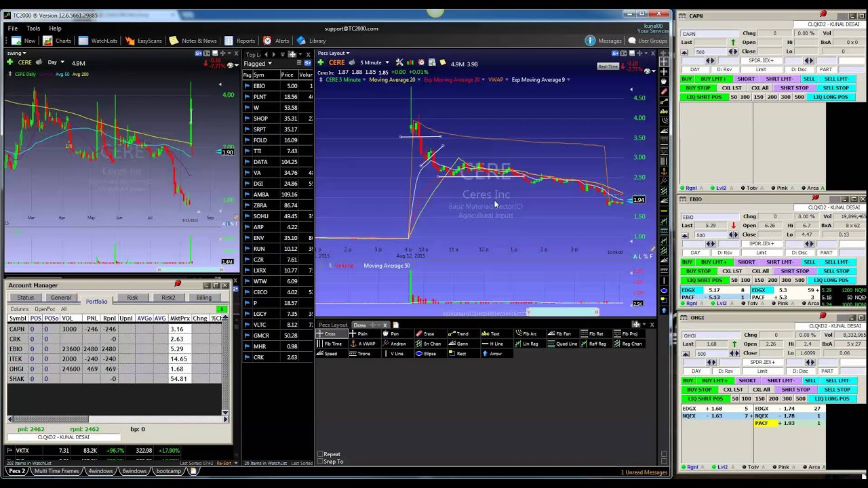Screen dimensions: 868x488
Task: Click CXL All in CAPN order window
Action: [x=760, y=87]
